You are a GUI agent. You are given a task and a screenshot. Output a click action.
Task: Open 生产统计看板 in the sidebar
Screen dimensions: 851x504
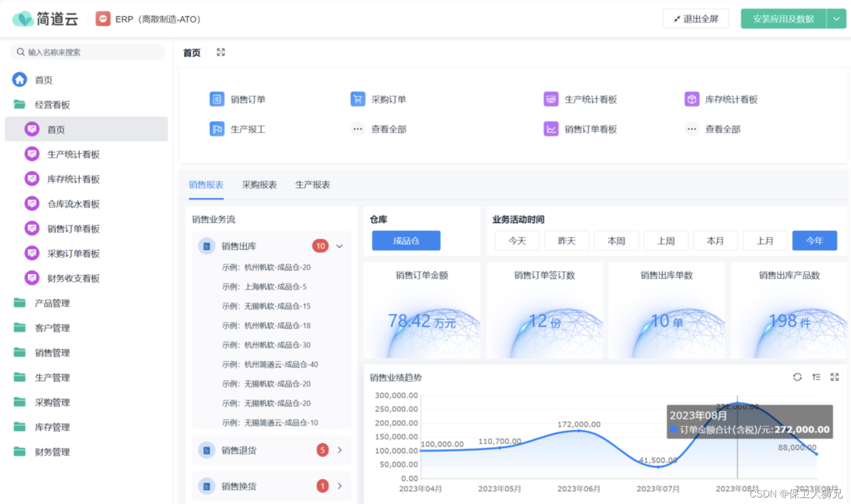coord(86,154)
